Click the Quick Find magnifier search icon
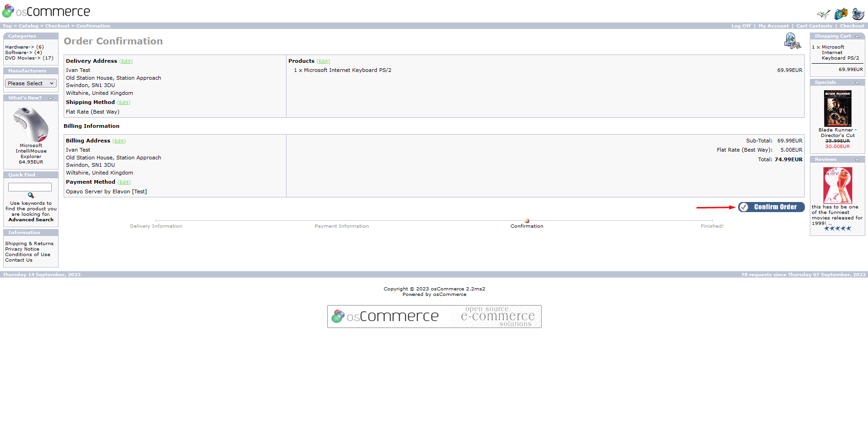The height and width of the screenshot is (426, 868). (x=31, y=196)
